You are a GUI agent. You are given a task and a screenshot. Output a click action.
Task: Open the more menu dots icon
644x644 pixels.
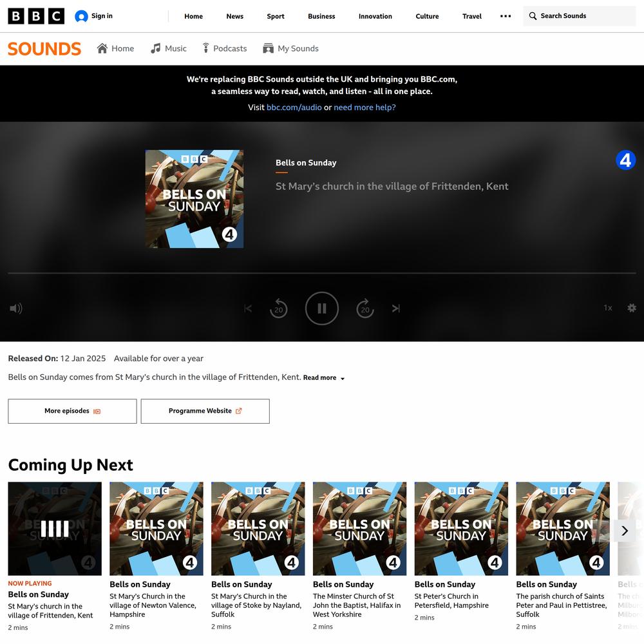coord(505,16)
